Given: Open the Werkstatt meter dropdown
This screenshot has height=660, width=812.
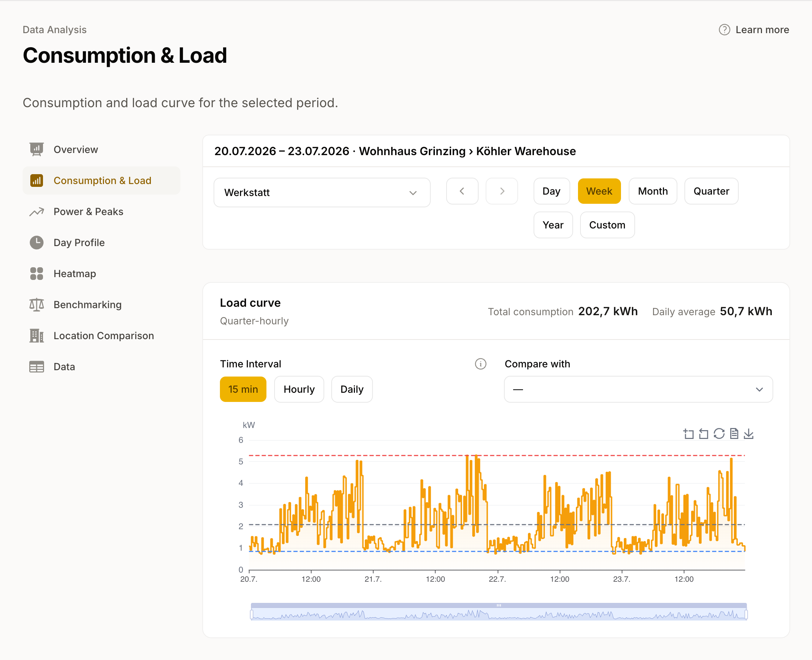Looking at the screenshot, I should coord(321,192).
